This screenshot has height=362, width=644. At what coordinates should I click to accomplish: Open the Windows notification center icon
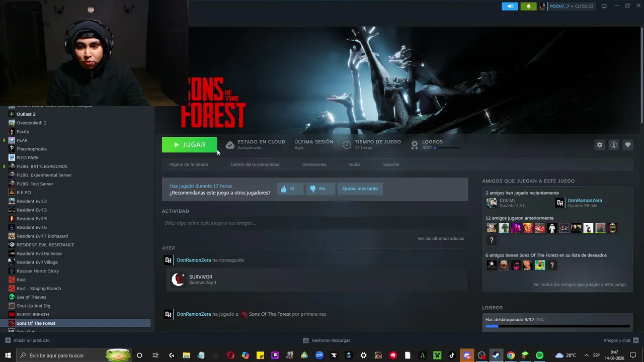[633, 355]
